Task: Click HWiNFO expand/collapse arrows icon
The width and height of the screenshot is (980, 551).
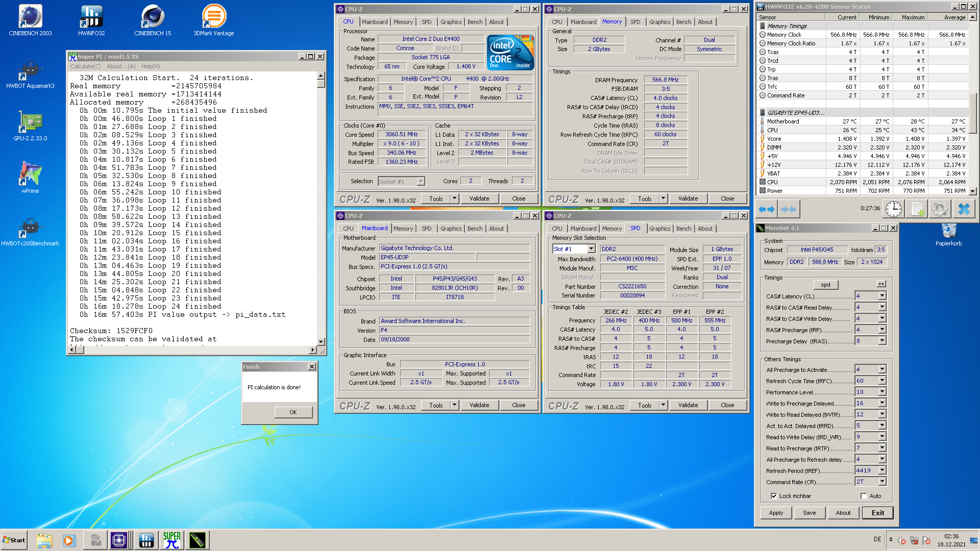Action: point(767,209)
